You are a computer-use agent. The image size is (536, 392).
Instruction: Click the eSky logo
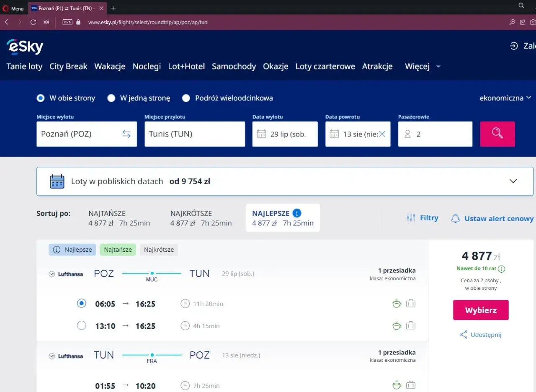coord(25,47)
